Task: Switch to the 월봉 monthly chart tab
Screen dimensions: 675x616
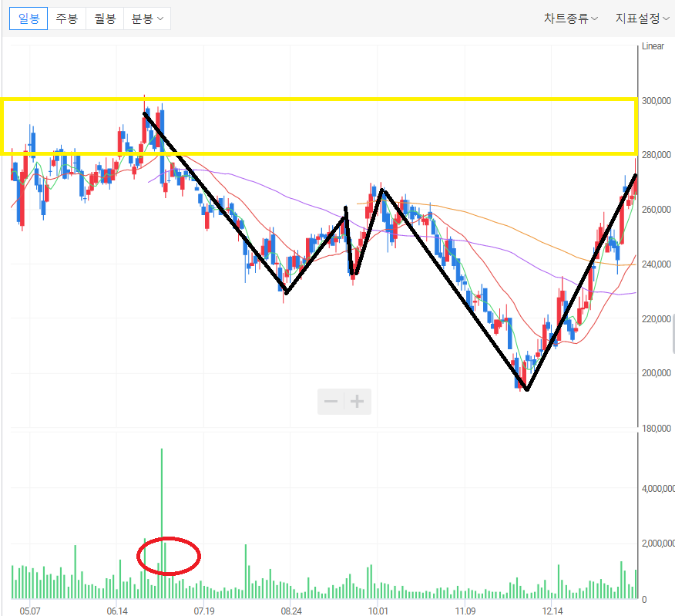Action: click(x=105, y=19)
